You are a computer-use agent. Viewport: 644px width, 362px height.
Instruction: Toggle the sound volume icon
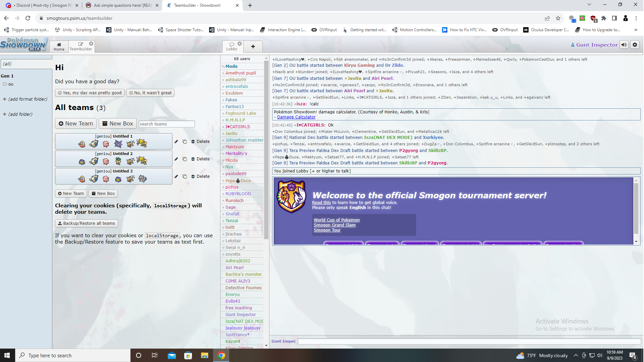[x=624, y=45]
